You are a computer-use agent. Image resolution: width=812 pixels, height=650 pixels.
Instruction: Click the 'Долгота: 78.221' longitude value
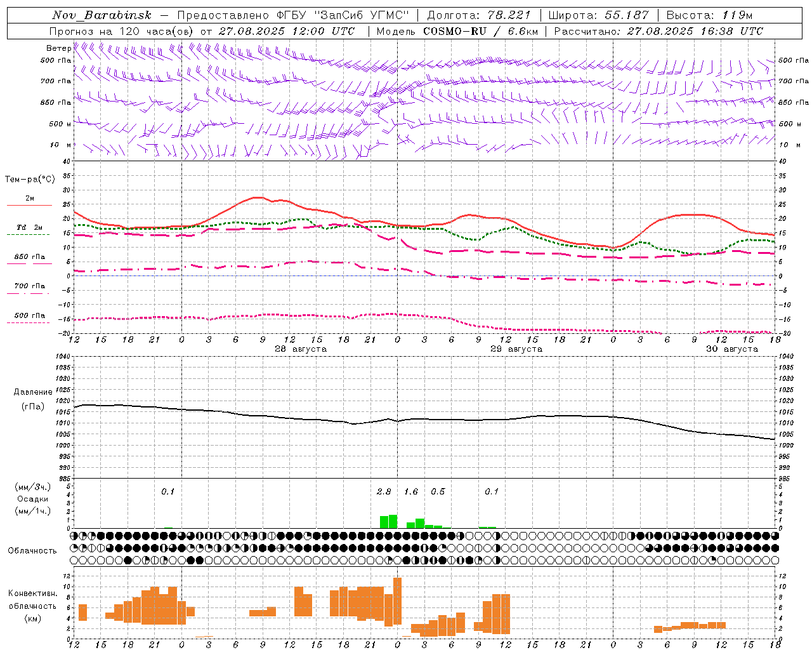pyautogui.click(x=478, y=15)
